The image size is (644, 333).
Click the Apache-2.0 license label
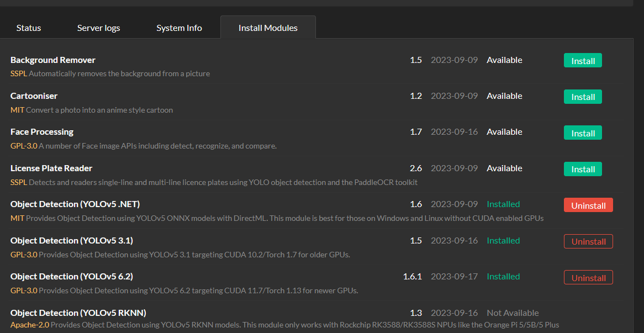coord(30,325)
